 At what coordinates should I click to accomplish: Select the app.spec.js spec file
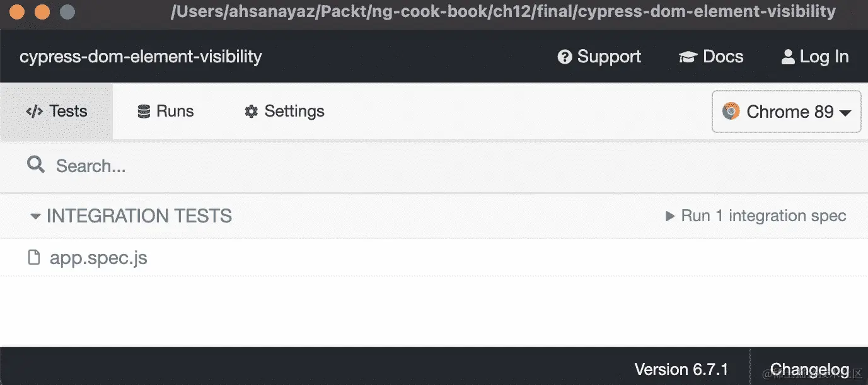pos(98,257)
